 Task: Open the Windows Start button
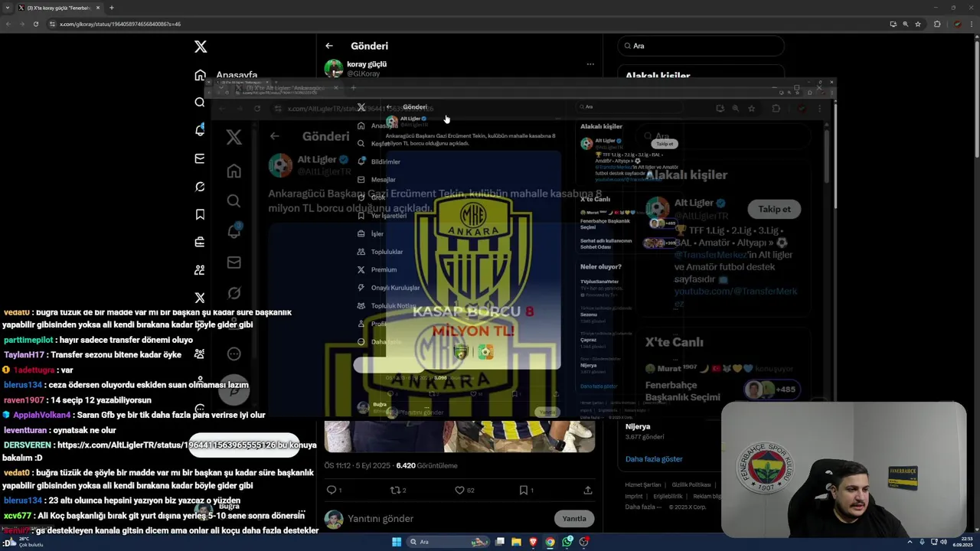(x=397, y=542)
